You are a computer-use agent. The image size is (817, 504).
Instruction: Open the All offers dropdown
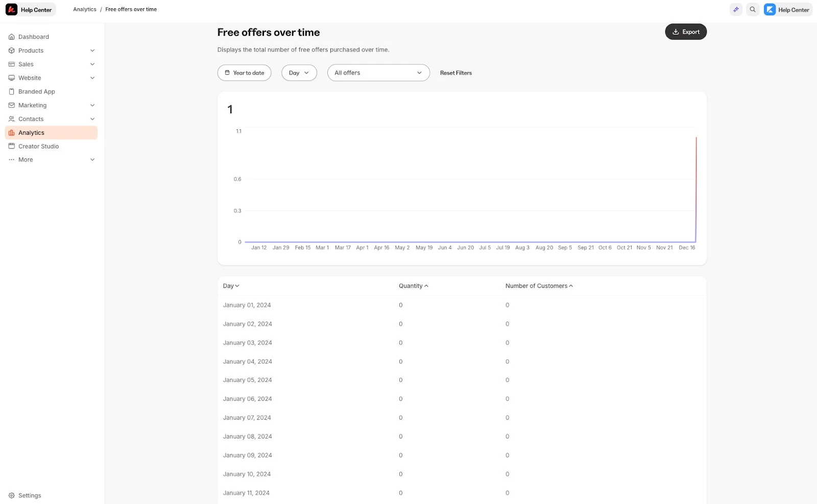click(378, 73)
